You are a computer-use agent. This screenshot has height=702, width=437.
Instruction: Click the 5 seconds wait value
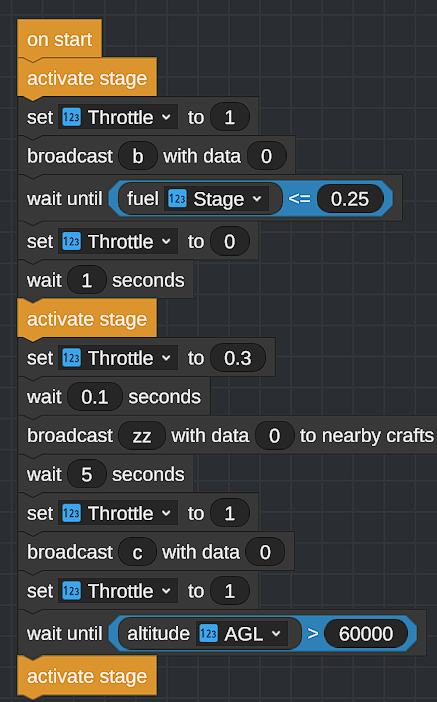(87, 474)
